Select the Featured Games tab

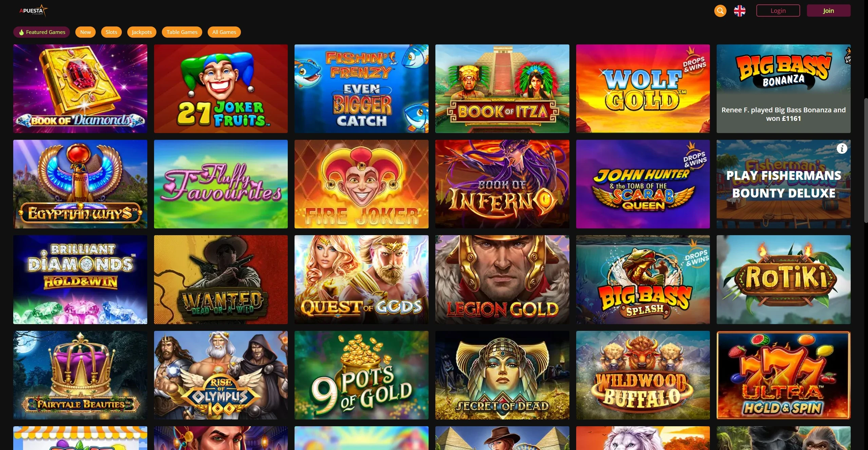[x=41, y=32]
